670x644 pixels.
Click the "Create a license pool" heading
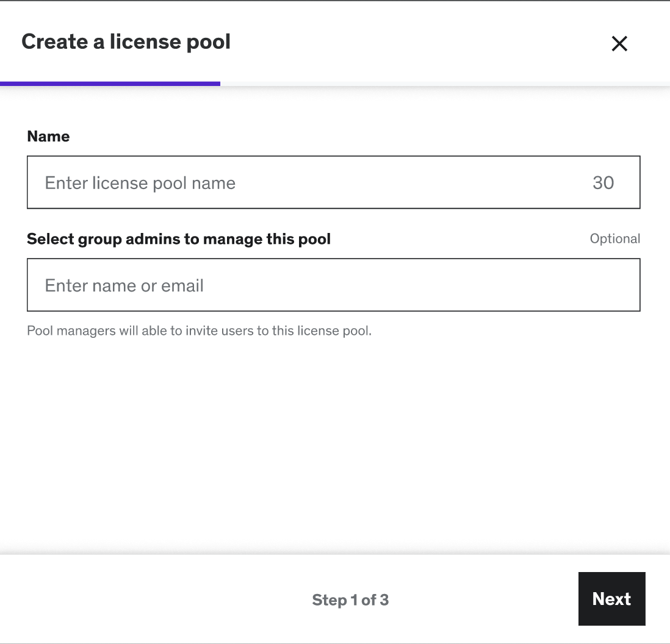click(126, 42)
